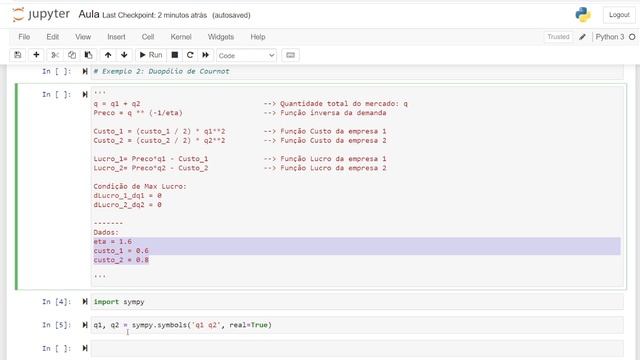Open the command palette keyboard icon

click(x=290, y=55)
